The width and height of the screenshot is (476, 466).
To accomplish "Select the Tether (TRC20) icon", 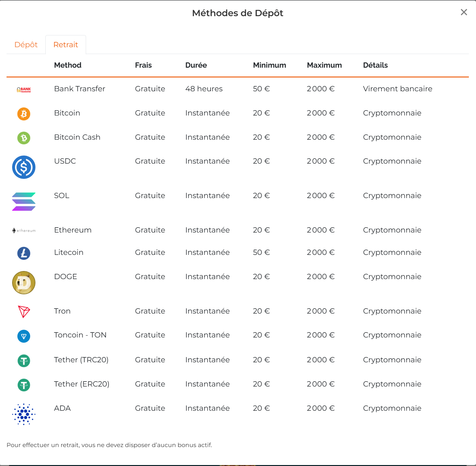I will 23,360.
